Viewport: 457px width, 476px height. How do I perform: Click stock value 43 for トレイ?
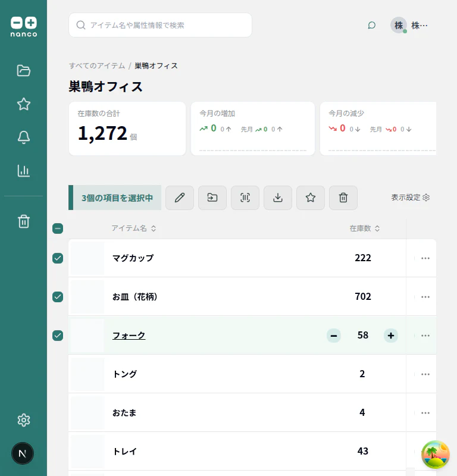point(362,451)
